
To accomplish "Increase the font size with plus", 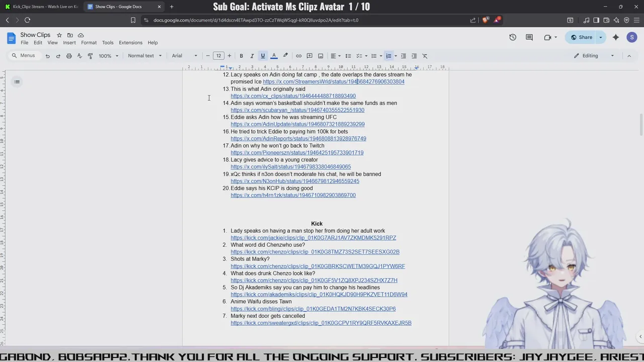I will 229,56.
